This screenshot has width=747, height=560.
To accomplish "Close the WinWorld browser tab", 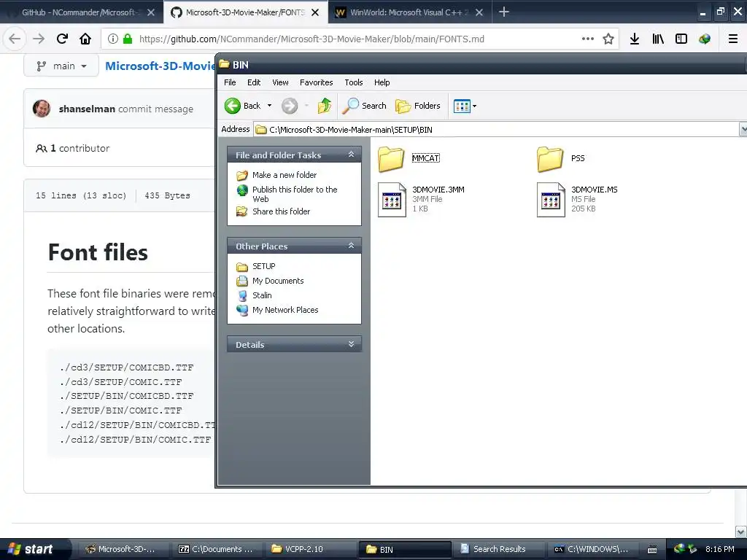I will pyautogui.click(x=479, y=13).
